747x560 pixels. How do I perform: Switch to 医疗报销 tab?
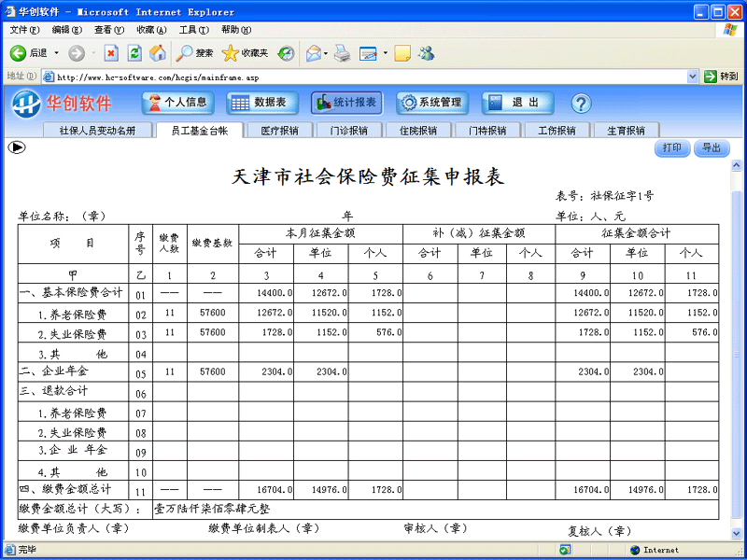click(279, 131)
